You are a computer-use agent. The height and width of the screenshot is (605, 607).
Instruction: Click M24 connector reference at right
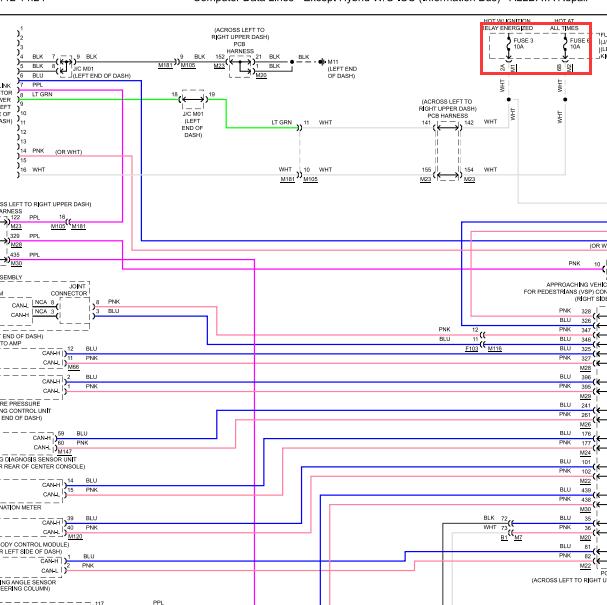tap(585, 452)
